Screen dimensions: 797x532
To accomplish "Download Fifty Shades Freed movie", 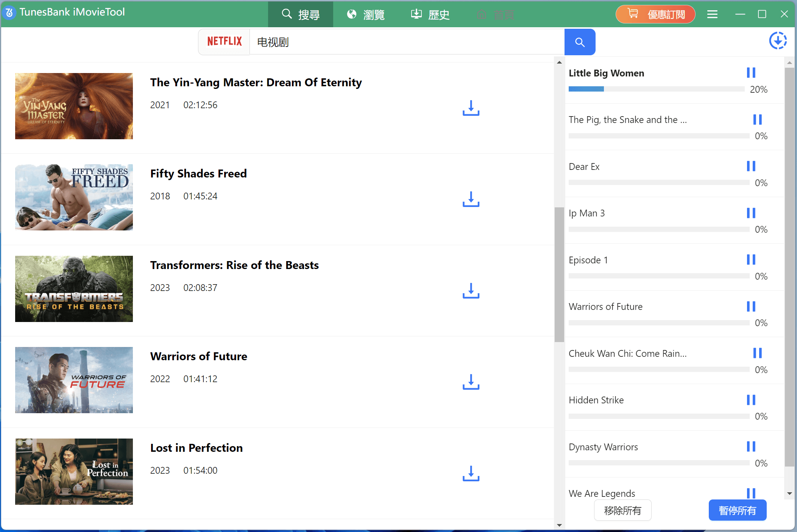I will point(471,199).
